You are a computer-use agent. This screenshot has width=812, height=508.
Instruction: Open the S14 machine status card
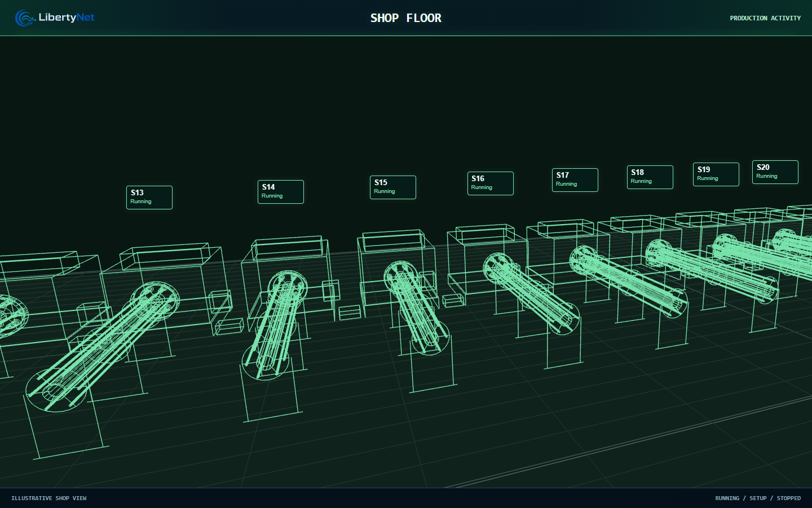[281, 192]
